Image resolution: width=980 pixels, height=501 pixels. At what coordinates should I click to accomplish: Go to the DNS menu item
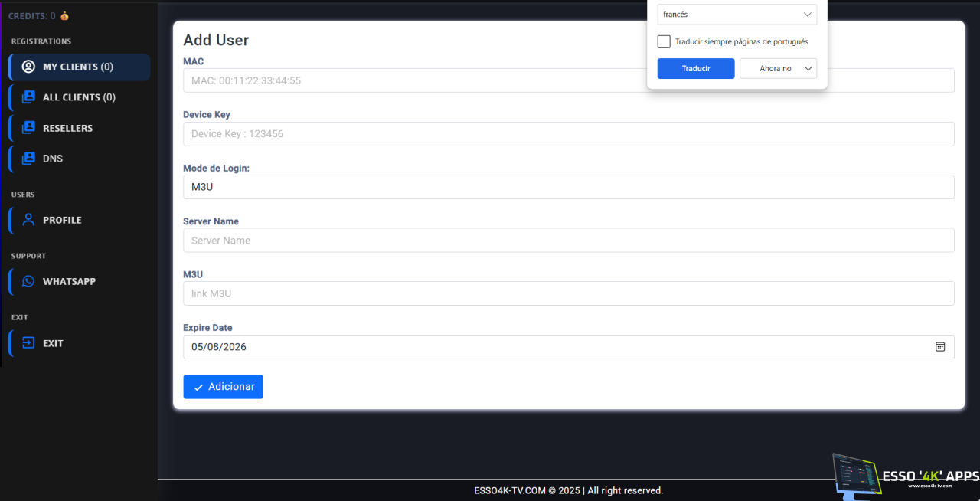[53, 159]
